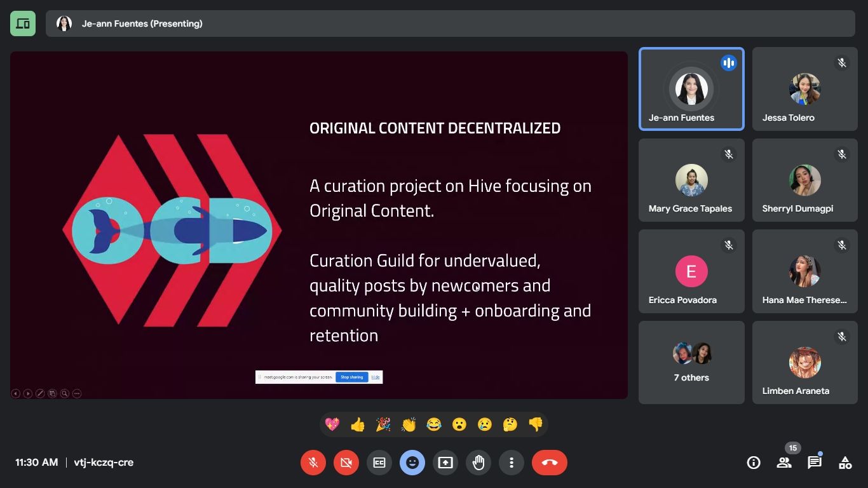Select Ericca Povadora participant tile
Image resolution: width=868 pixels, height=488 pixels.
[691, 271]
